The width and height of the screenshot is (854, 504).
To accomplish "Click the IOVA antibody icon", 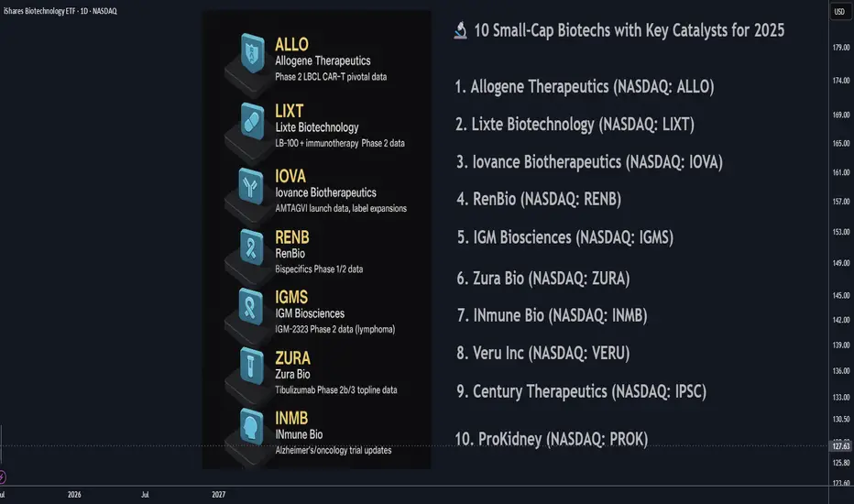I will pos(251,186).
